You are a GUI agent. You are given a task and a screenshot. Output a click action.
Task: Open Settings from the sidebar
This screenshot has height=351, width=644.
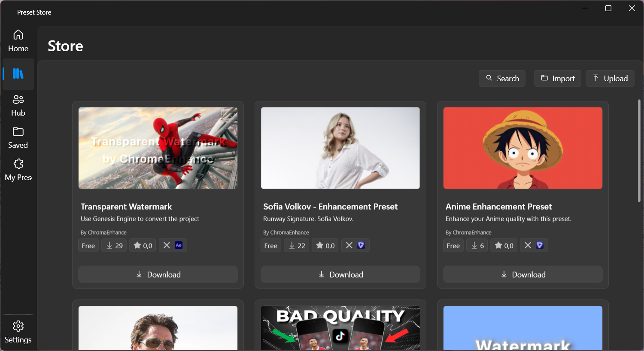[x=18, y=333]
